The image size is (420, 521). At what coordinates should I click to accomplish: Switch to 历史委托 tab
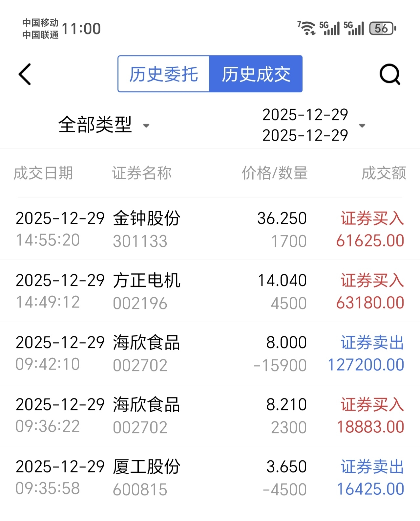(x=163, y=74)
